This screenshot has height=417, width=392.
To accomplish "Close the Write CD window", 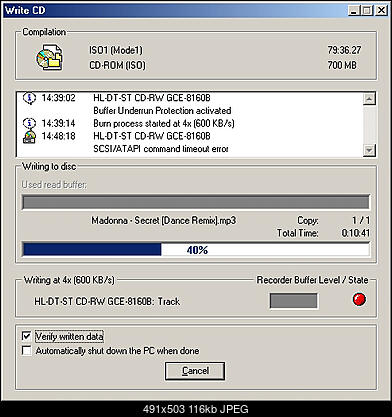I will [x=381, y=10].
